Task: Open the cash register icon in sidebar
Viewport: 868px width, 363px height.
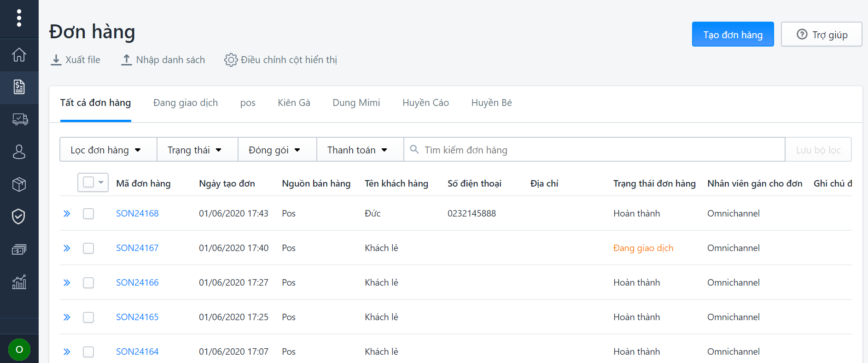Action: click(x=19, y=249)
